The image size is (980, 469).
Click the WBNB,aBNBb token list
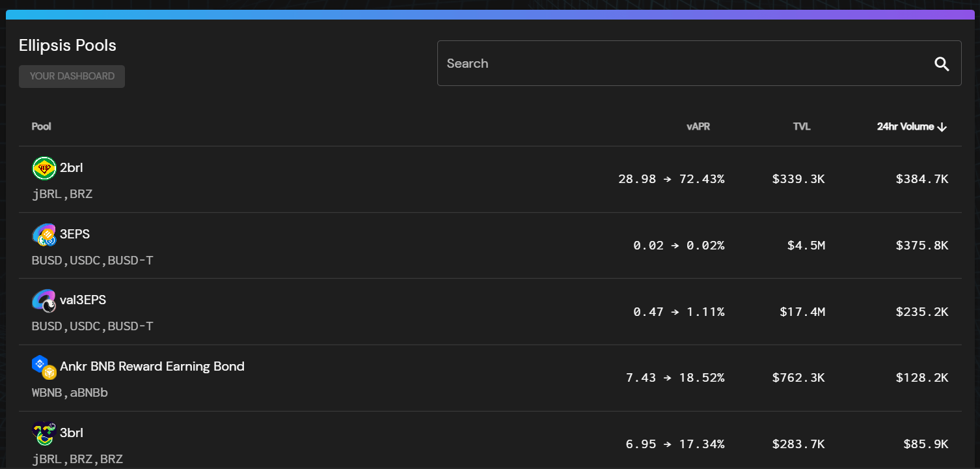pos(70,393)
